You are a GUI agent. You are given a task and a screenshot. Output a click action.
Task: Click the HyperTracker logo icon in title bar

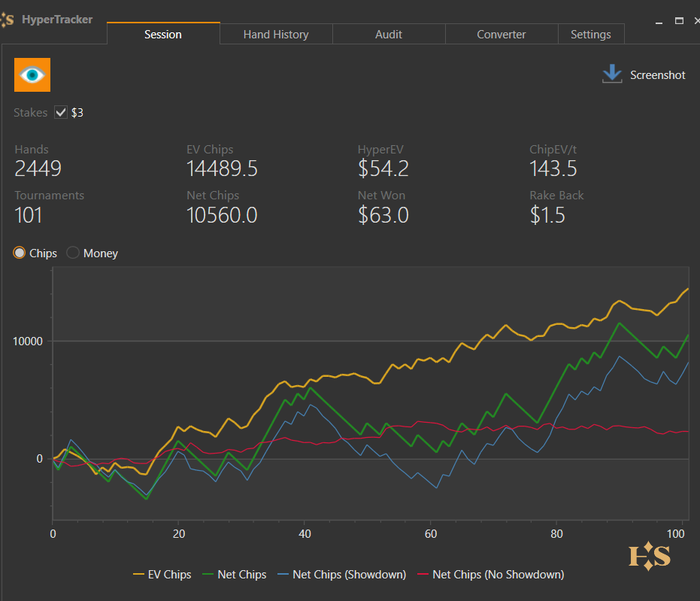(8, 20)
